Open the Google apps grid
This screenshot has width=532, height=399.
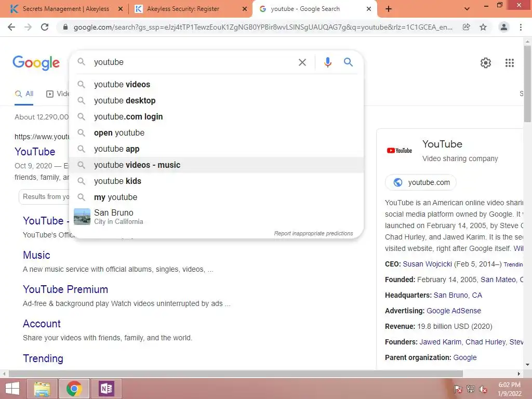(509, 63)
